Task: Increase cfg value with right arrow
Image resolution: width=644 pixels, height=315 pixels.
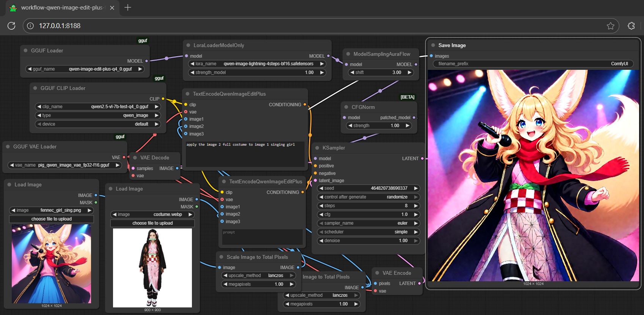Action: 416,214
